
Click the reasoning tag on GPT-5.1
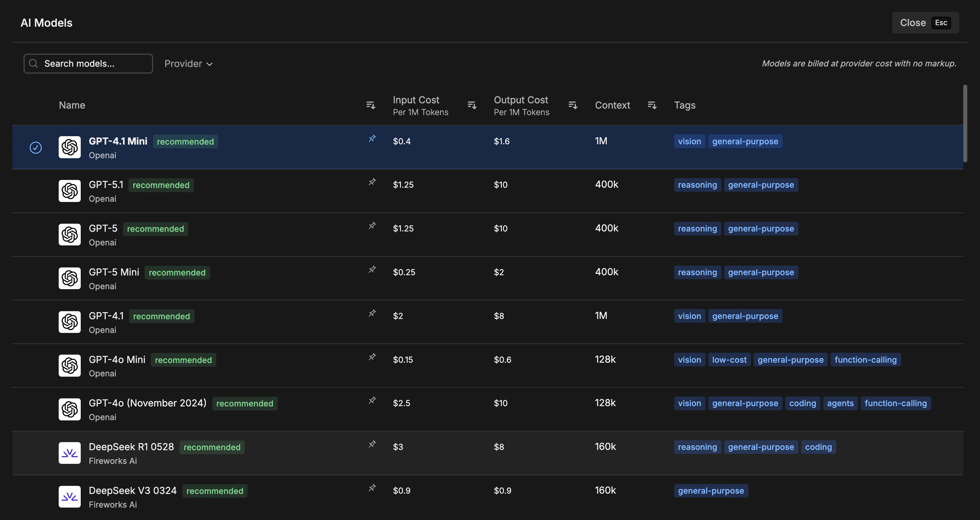[697, 185]
